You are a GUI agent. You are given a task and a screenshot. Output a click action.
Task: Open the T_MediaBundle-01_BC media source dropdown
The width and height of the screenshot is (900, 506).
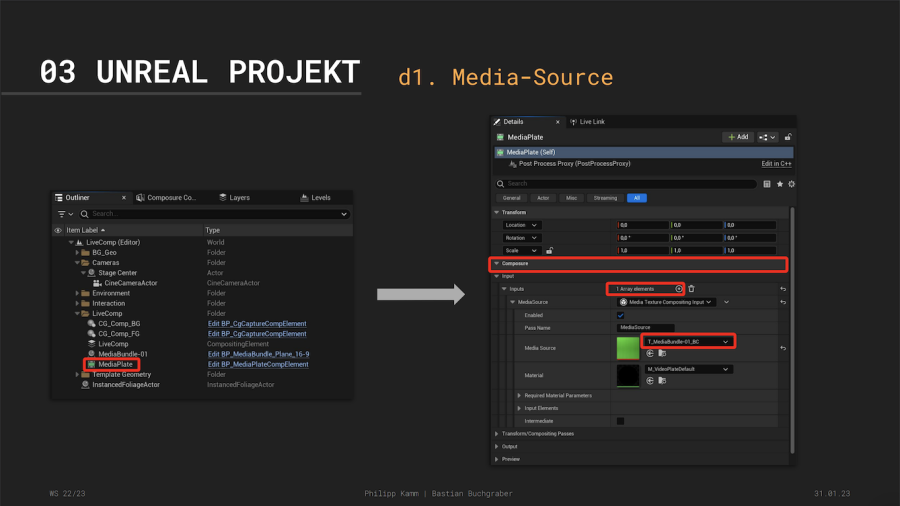coord(726,342)
